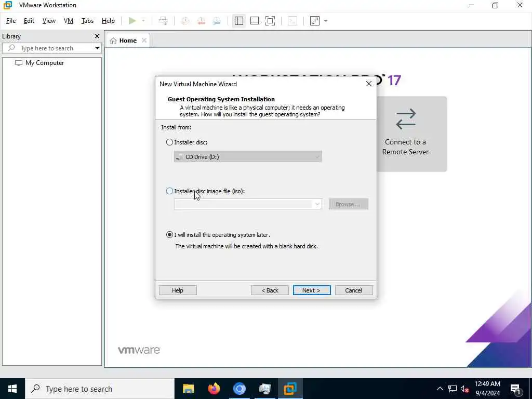The height and width of the screenshot is (399, 532).
Task: Open the power options arrow beside play icon
Action: 143,21
